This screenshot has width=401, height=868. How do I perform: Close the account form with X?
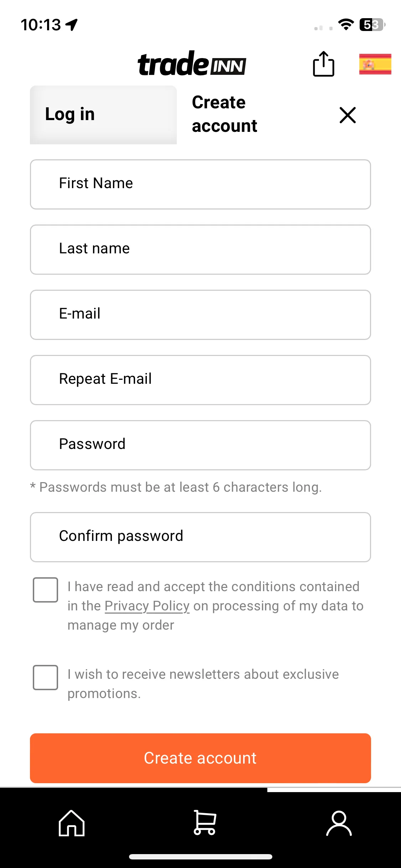pos(348,115)
